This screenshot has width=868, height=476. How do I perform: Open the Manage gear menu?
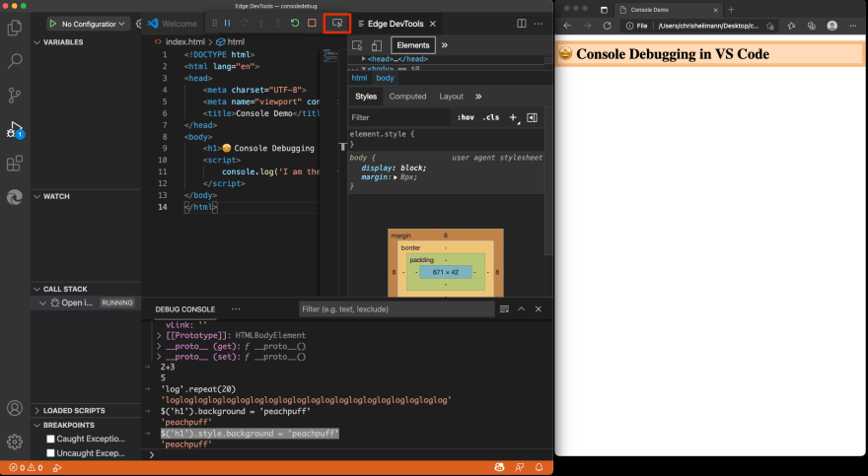pos(15,442)
